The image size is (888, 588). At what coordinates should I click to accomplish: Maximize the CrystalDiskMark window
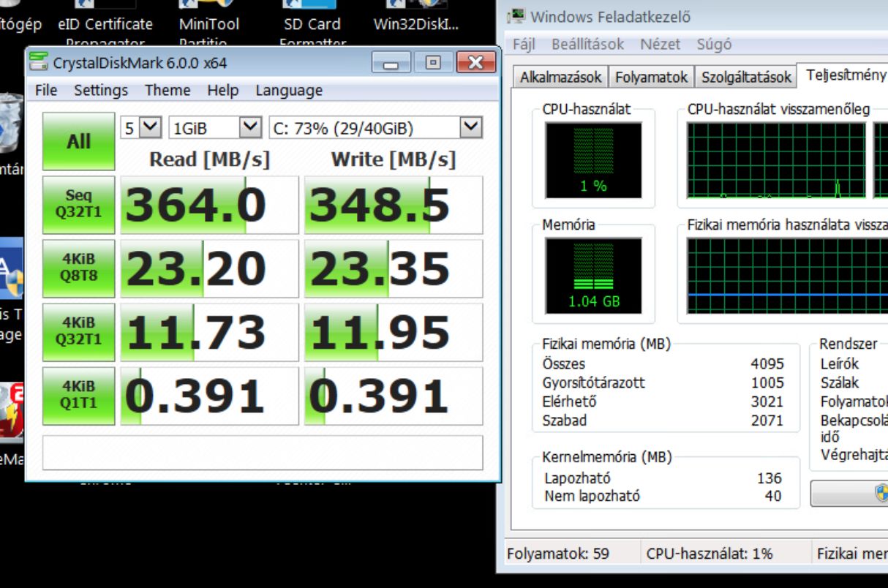click(433, 63)
